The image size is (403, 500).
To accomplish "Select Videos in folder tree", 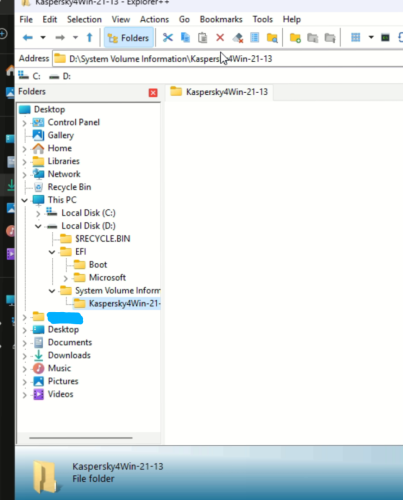I will click(x=60, y=394).
